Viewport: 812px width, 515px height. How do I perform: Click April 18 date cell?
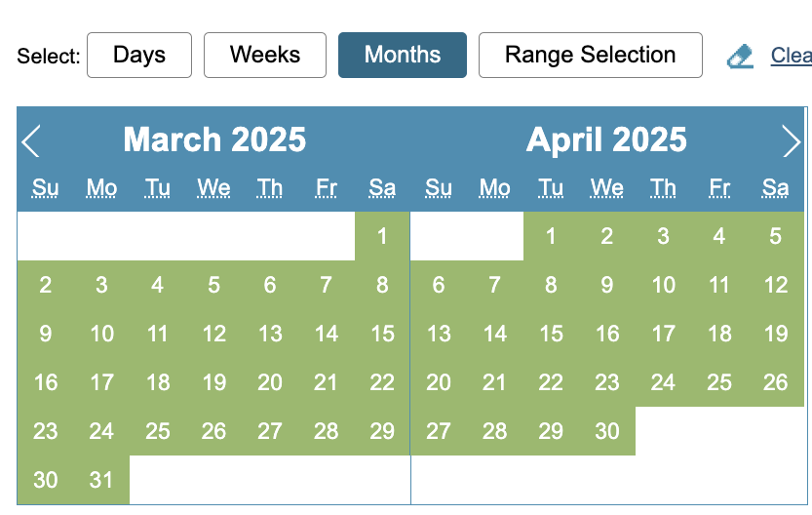click(719, 334)
